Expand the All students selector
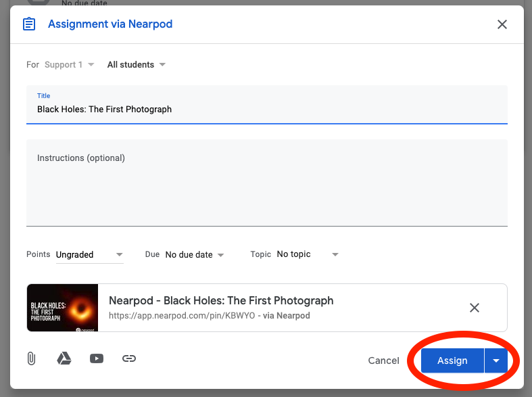Viewport: 532px width, 397px height. (x=136, y=65)
